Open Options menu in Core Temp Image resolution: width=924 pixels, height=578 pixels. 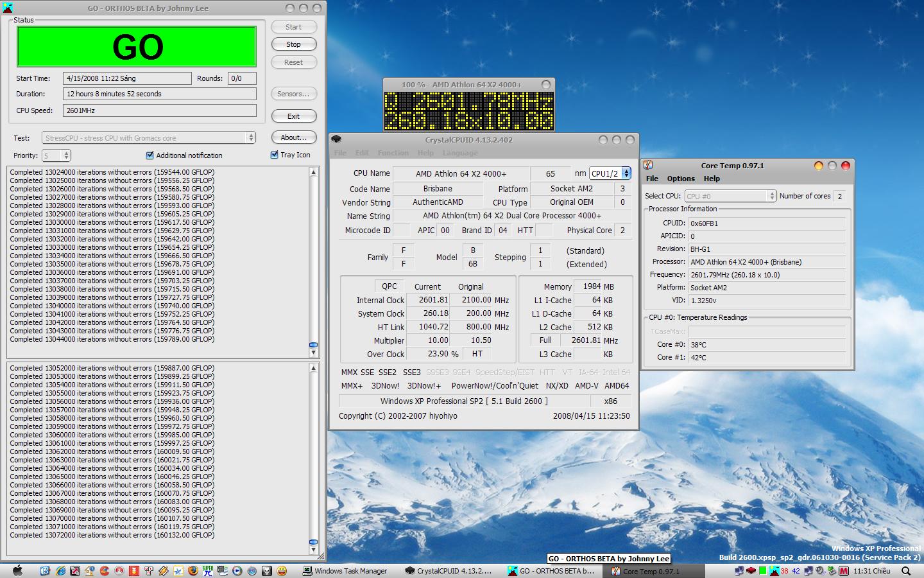(681, 179)
